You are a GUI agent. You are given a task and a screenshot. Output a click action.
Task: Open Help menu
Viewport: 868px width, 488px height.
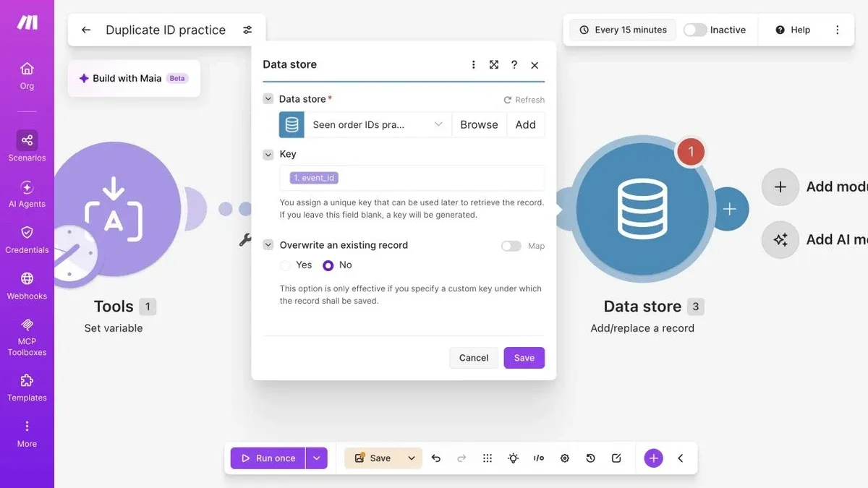(x=793, y=30)
